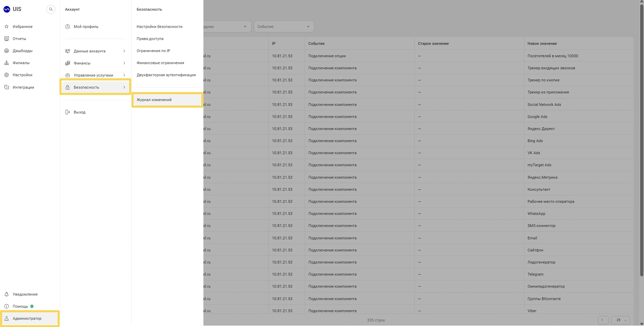
Task: Open Ограничения по IP menu item
Action: click(153, 51)
